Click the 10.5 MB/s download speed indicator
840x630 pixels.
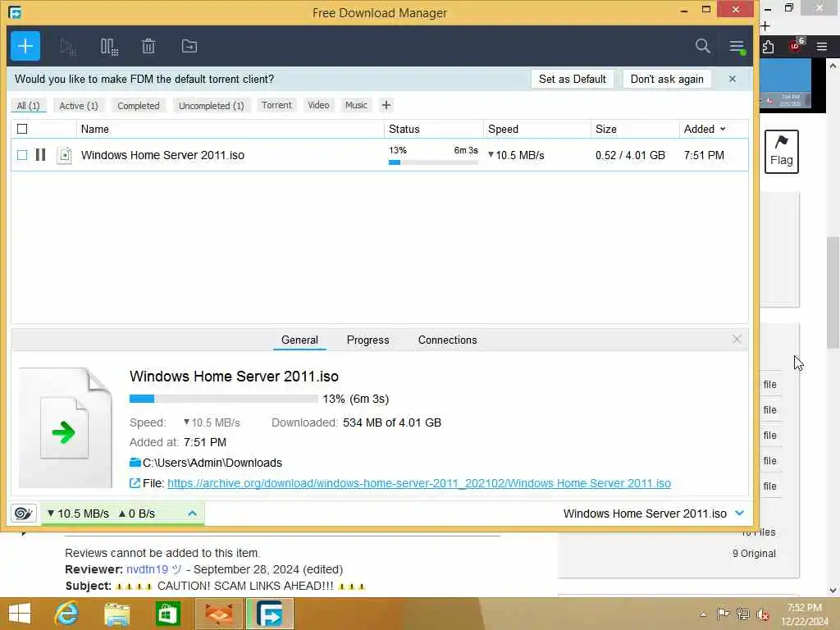click(x=78, y=514)
